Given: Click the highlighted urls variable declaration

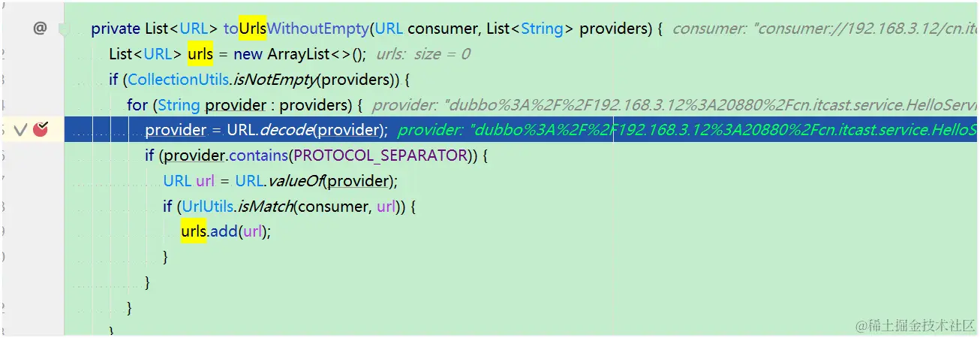Looking at the screenshot, I should tap(200, 54).
